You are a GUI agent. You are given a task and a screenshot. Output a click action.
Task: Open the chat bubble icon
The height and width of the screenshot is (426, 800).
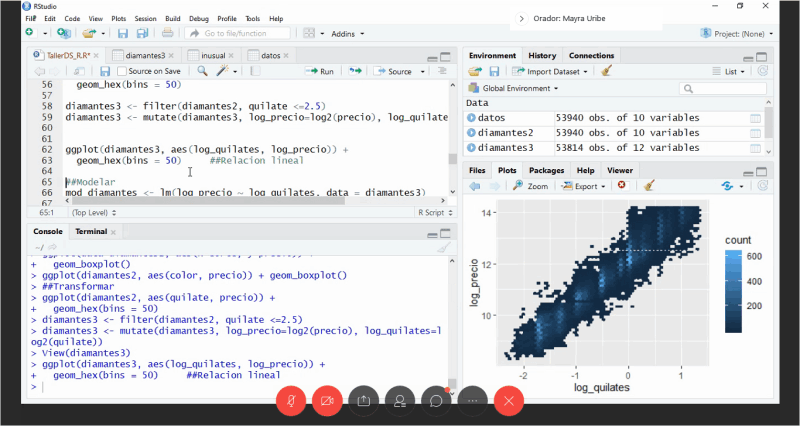[x=436, y=400]
